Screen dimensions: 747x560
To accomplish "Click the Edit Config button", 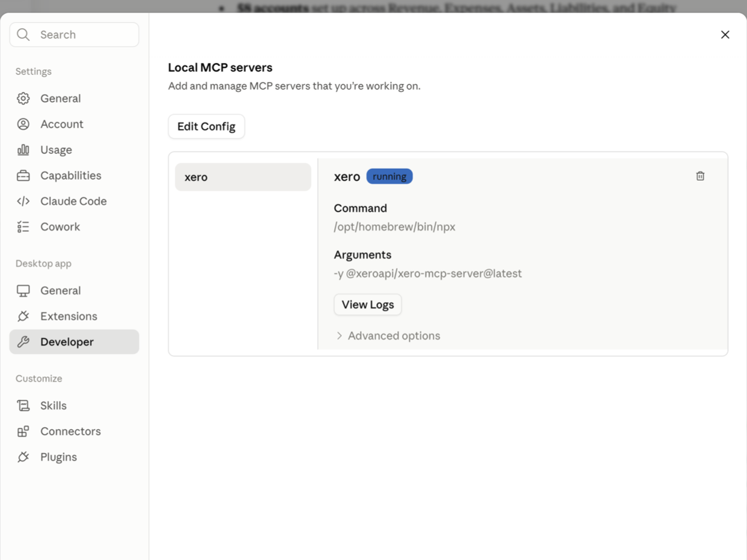I will pos(206,127).
